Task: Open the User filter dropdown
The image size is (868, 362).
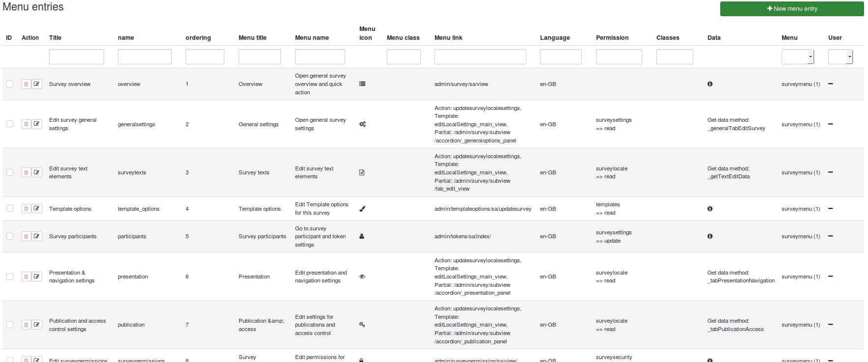Action: point(840,57)
